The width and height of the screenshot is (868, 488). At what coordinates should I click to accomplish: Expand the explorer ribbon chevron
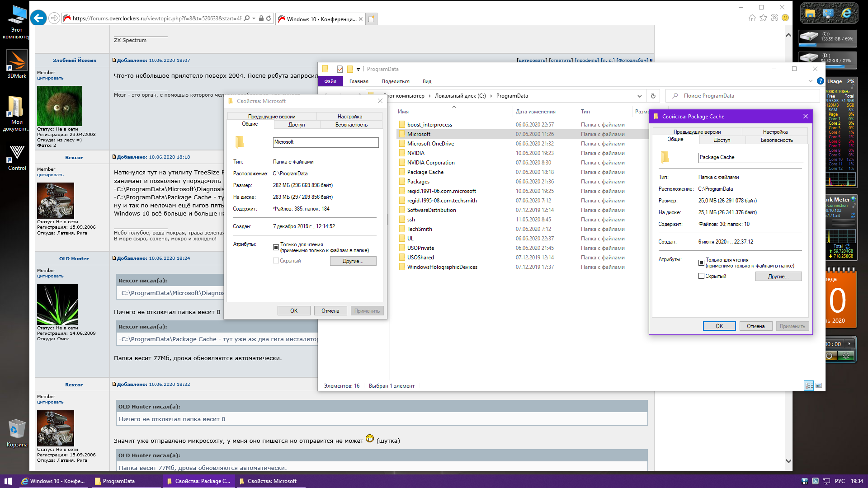tap(810, 81)
